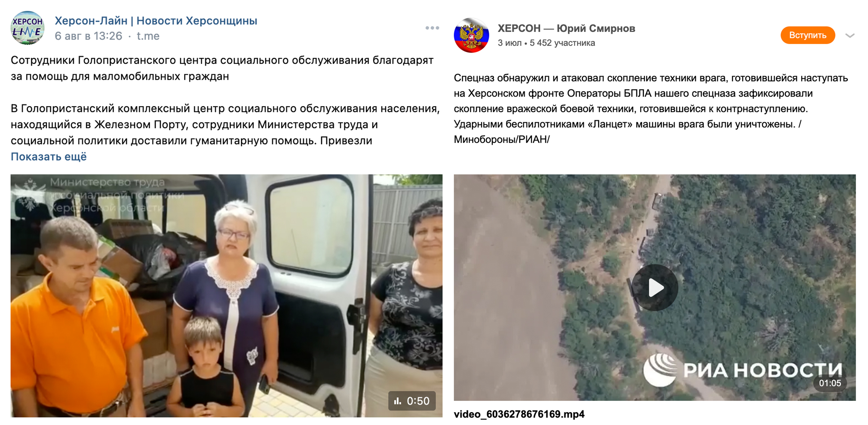Open the ХЕРСОН group avatar with Russian coat of arms
This screenshot has width=868, height=425.
(x=471, y=35)
